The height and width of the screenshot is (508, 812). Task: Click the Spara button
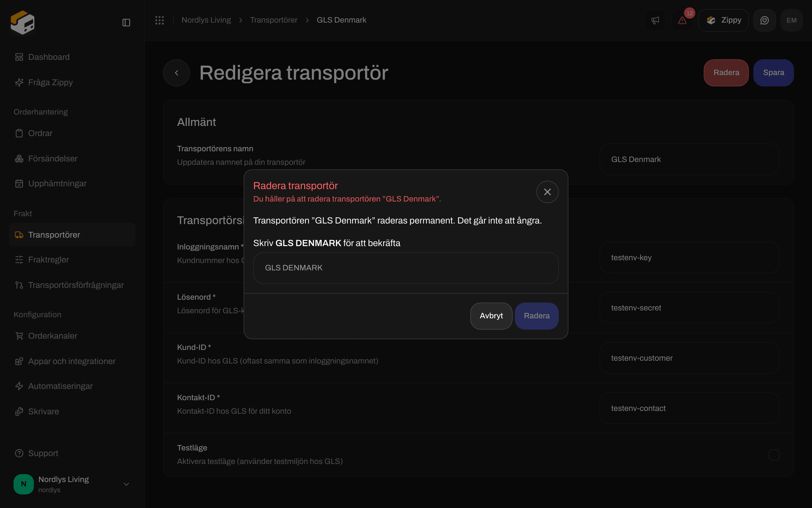pyautogui.click(x=773, y=73)
